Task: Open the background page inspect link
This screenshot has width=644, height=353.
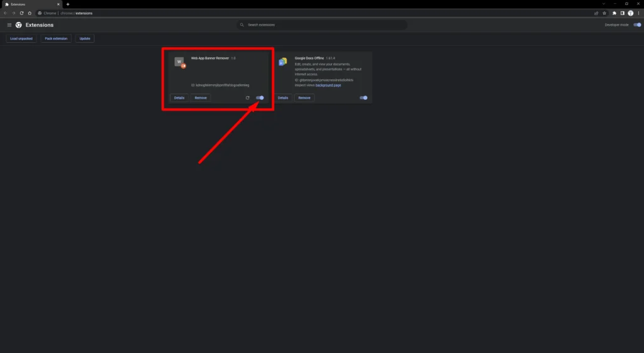Action: 328,85
